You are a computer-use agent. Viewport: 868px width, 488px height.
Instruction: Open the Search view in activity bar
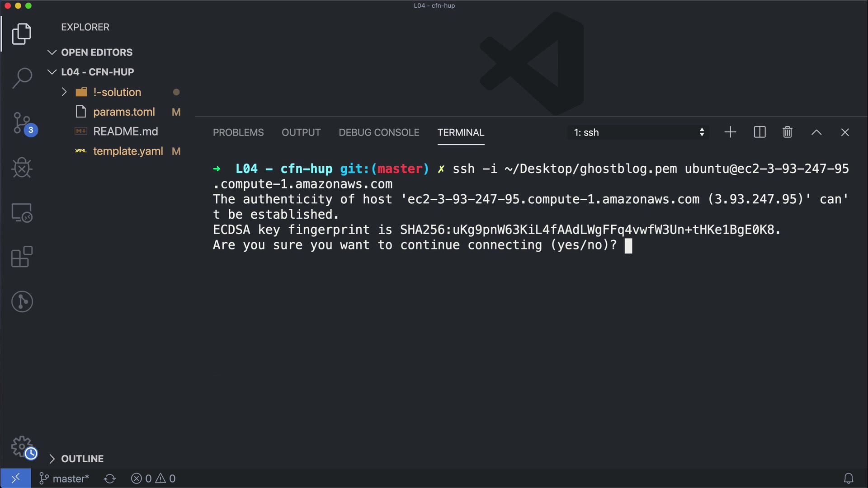point(22,78)
